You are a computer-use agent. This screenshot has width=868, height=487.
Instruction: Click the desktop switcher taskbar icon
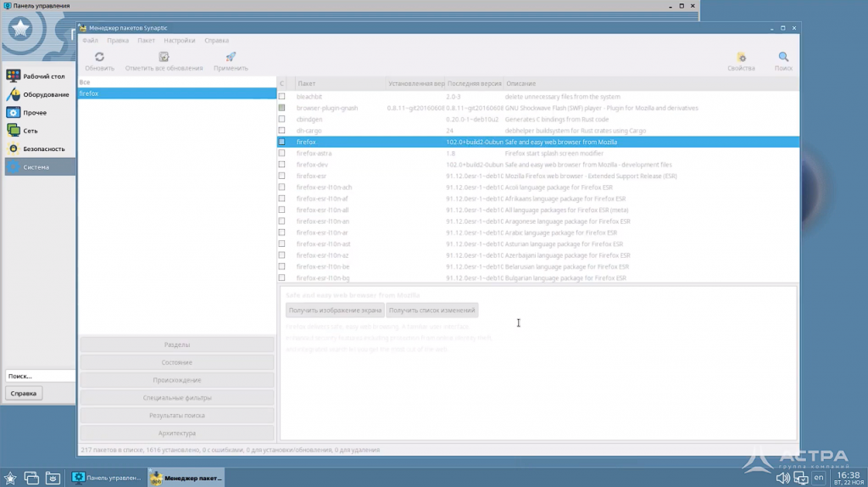click(31, 478)
